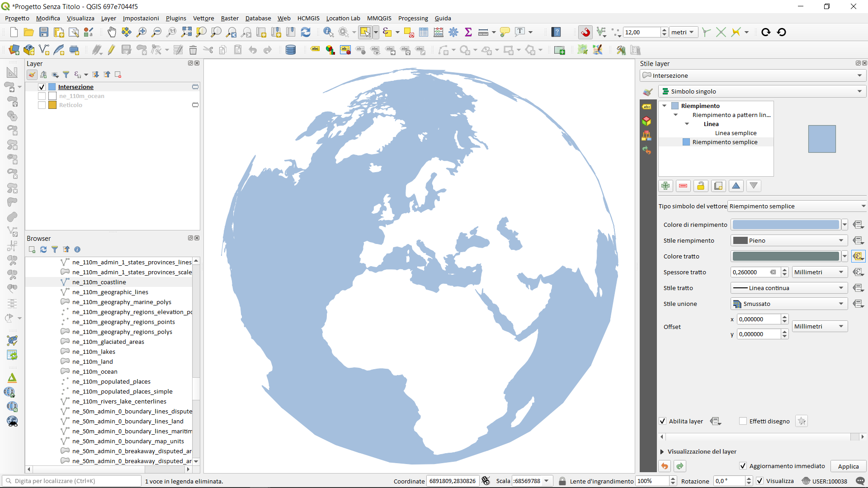Open the Processing menu
Image resolution: width=868 pixels, height=488 pixels.
pos(413,18)
